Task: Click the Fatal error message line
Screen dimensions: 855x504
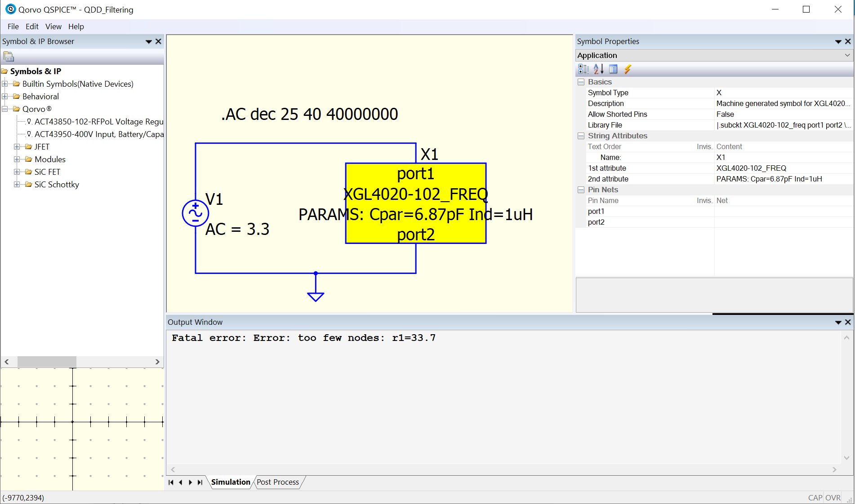Action: click(303, 338)
